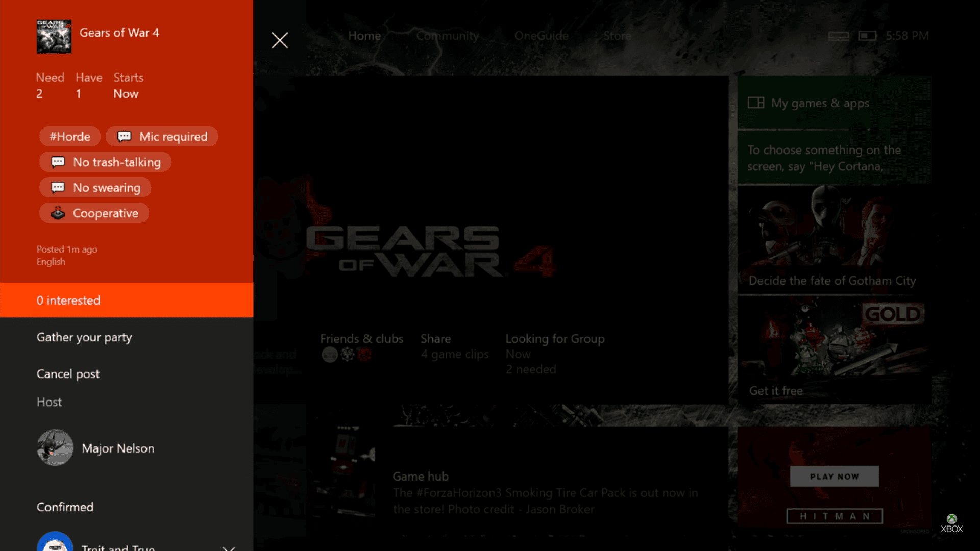Viewport: 980px width, 551px height.
Task: Select the No trash-talking tag
Action: coord(105,162)
